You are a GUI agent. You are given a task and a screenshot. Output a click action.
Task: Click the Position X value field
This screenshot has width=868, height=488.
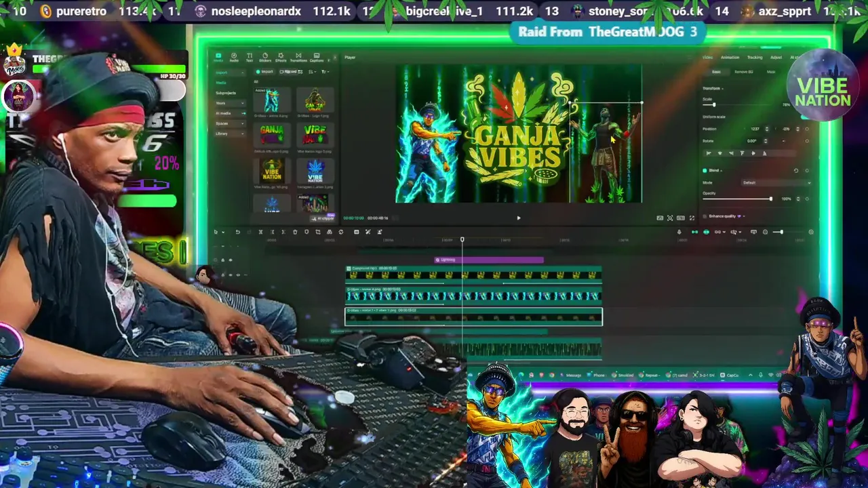coord(755,129)
